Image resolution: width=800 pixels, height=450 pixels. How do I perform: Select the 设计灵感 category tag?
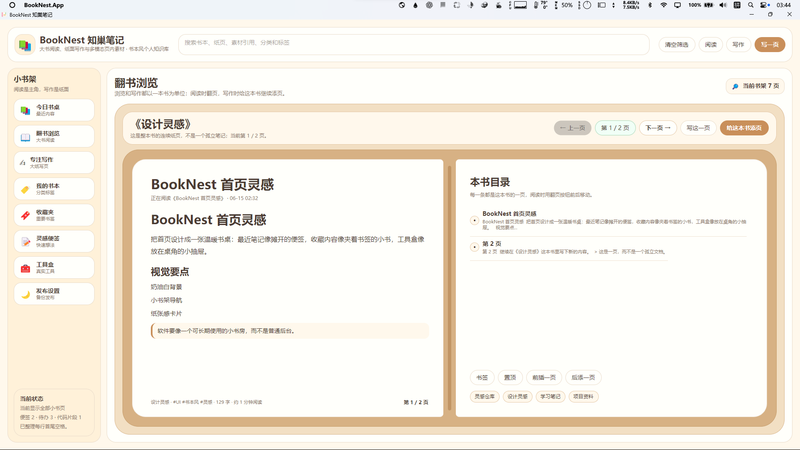[517, 396]
